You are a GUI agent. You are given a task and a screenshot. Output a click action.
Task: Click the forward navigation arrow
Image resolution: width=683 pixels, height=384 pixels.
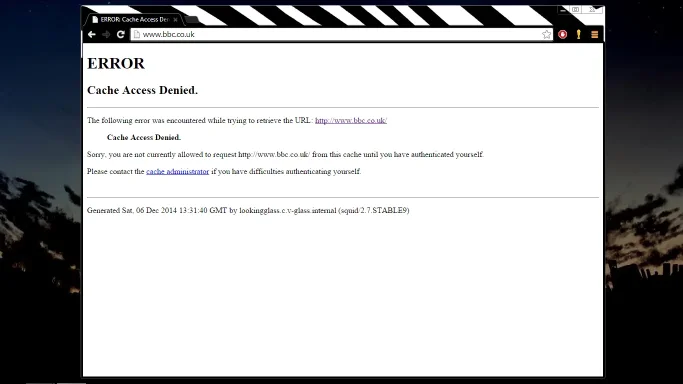point(106,34)
